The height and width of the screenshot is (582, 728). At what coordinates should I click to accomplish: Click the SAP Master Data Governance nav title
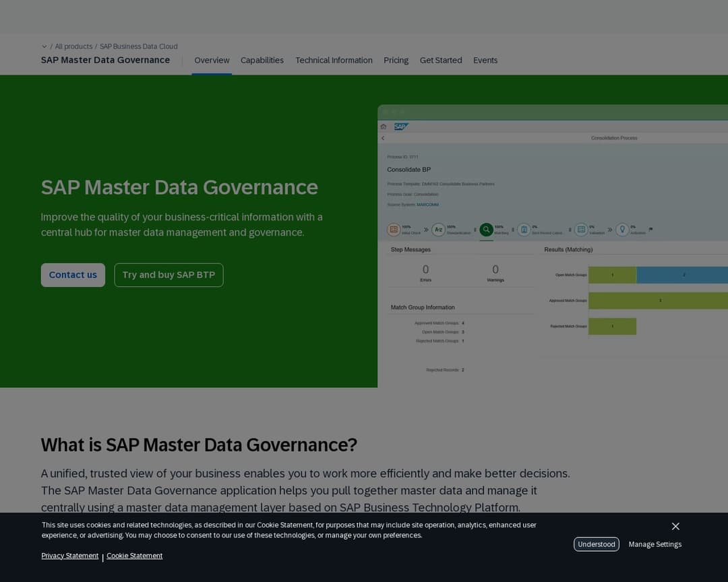pyautogui.click(x=105, y=61)
